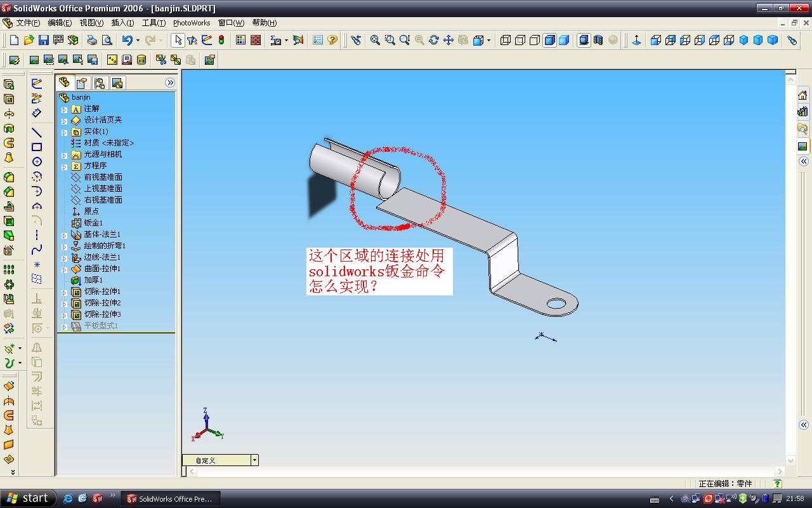The image size is (812, 508).
Task: Click the Zoom to Fit magnifier icon
Action: [x=375, y=40]
